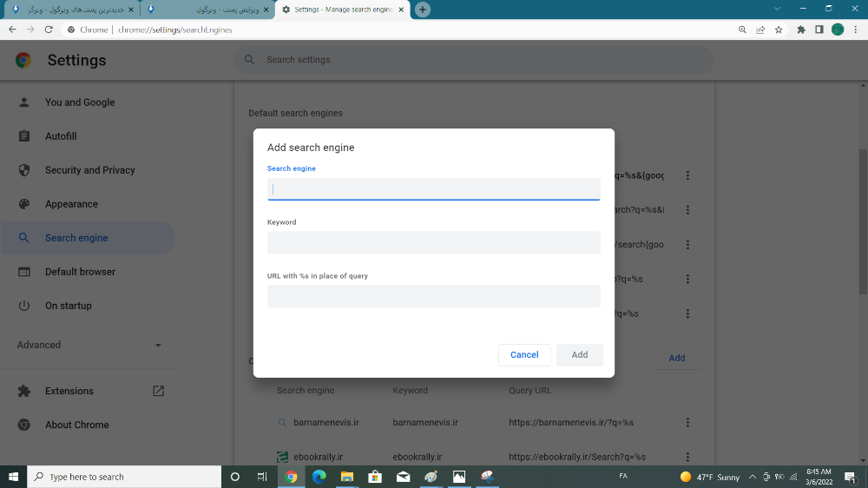This screenshot has width=868, height=488.
Task: Open Default browser settings
Action: (x=80, y=272)
